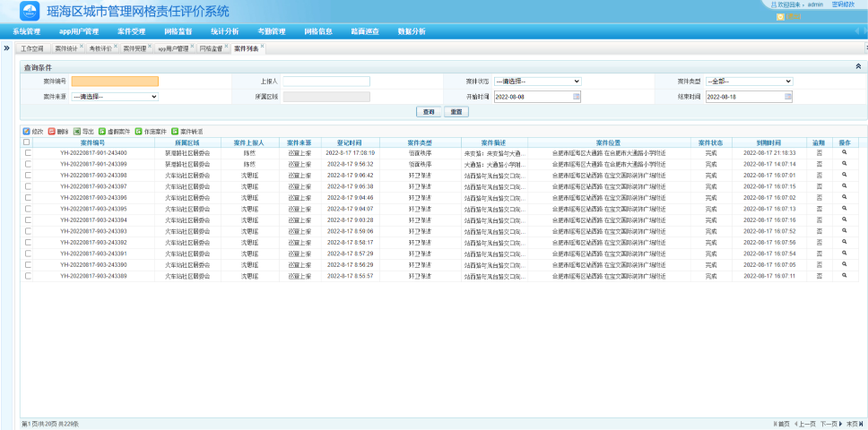Check the row for YH-20220817-901-243399
Image resolution: width=868 pixels, height=430 pixels.
click(27, 164)
